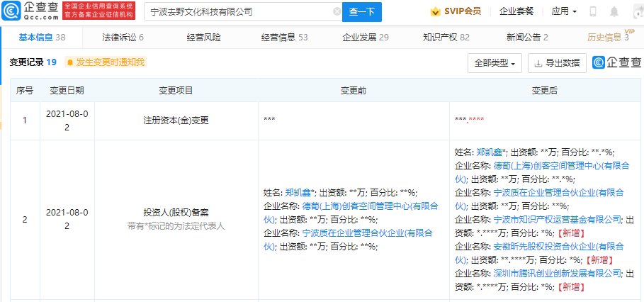The width and height of the screenshot is (644, 302).
Task: Switch to the 基本信息 tab
Action: pyautogui.click(x=42, y=38)
